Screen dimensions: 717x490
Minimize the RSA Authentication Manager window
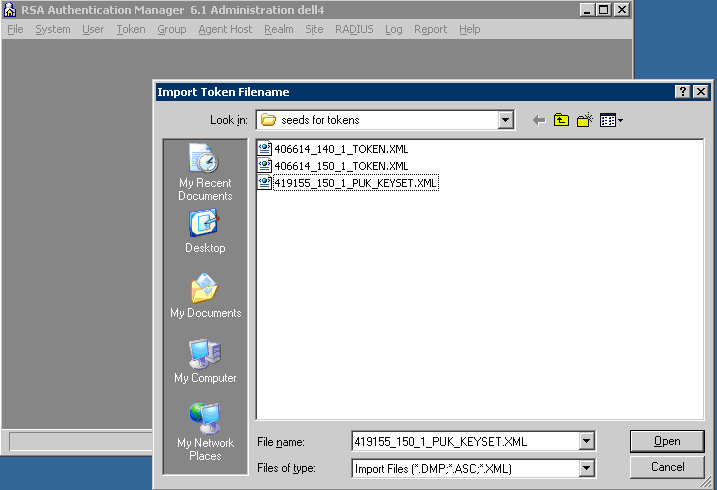coord(587,10)
